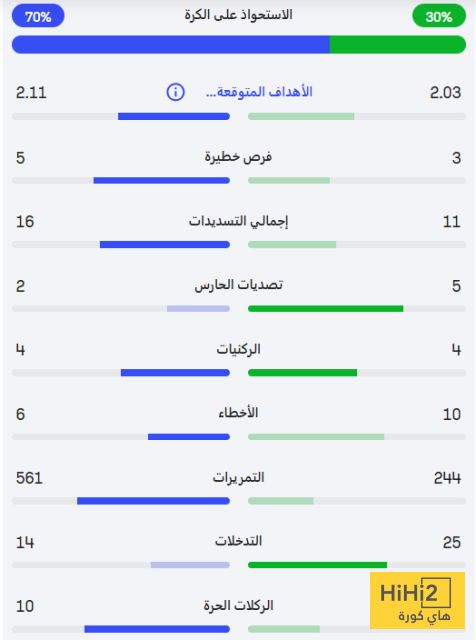Click the HiHi2 yellow logo

tap(417, 600)
